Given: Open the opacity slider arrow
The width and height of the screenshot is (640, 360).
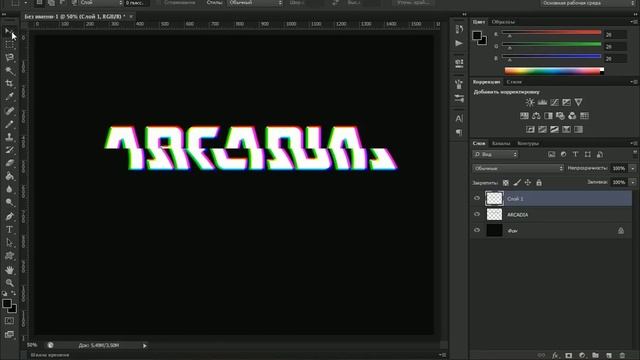Looking at the screenshot, I should [633, 168].
